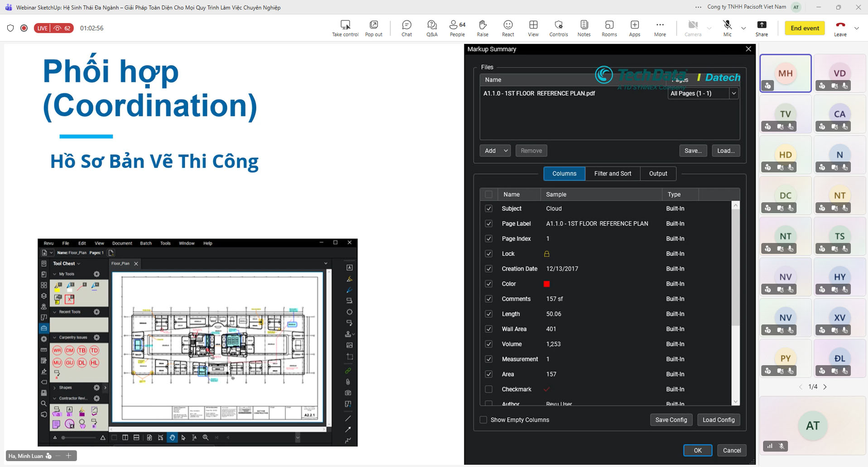Switch to the Filter and Sort tab
This screenshot has width=868, height=467.
click(x=612, y=174)
